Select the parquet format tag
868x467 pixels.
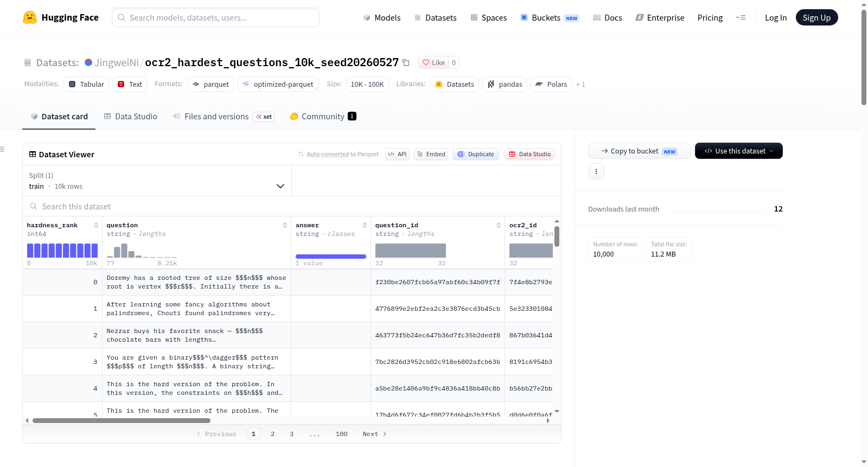[x=210, y=84]
